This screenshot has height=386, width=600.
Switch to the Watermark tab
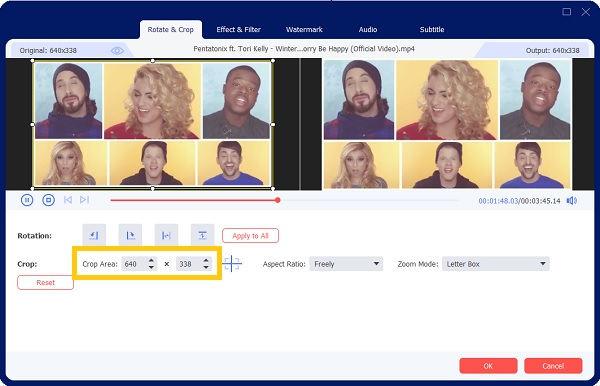pos(304,29)
